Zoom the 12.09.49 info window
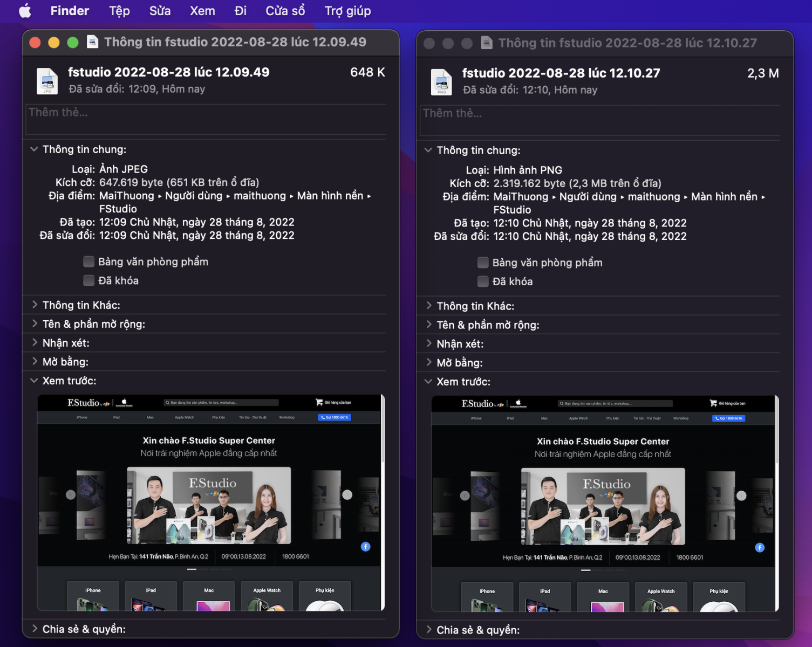 73,43
